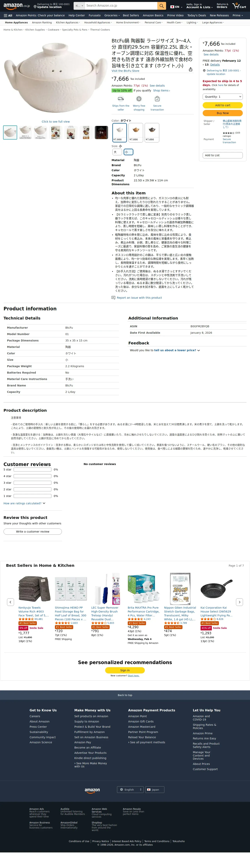Expand Household Appliances submenu
Image resolution: width=250 pixels, height=868 pixels.
pyautogui.click(x=98, y=23)
